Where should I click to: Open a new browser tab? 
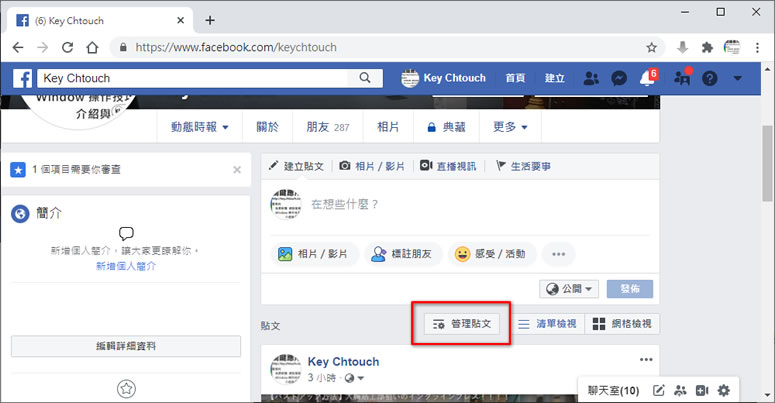[x=210, y=20]
